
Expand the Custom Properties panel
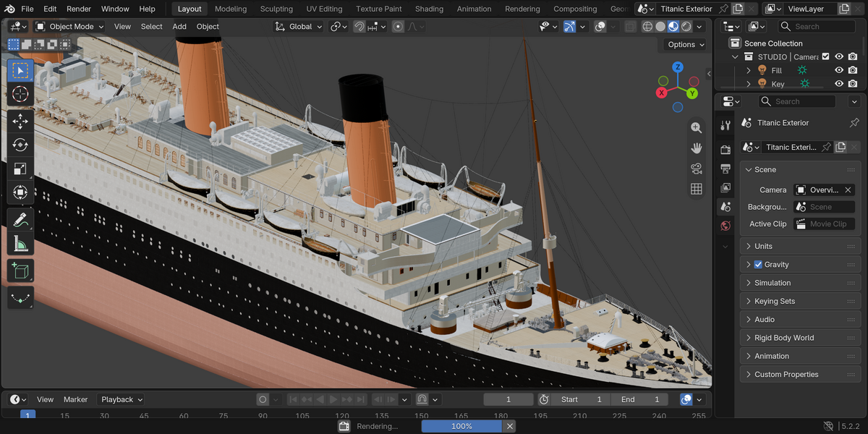tap(801, 375)
